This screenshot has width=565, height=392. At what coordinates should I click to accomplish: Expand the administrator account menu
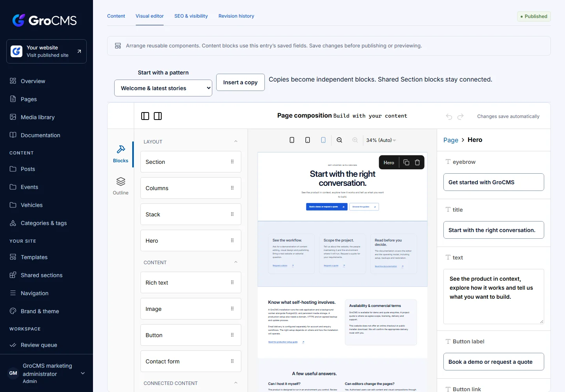coord(83,373)
